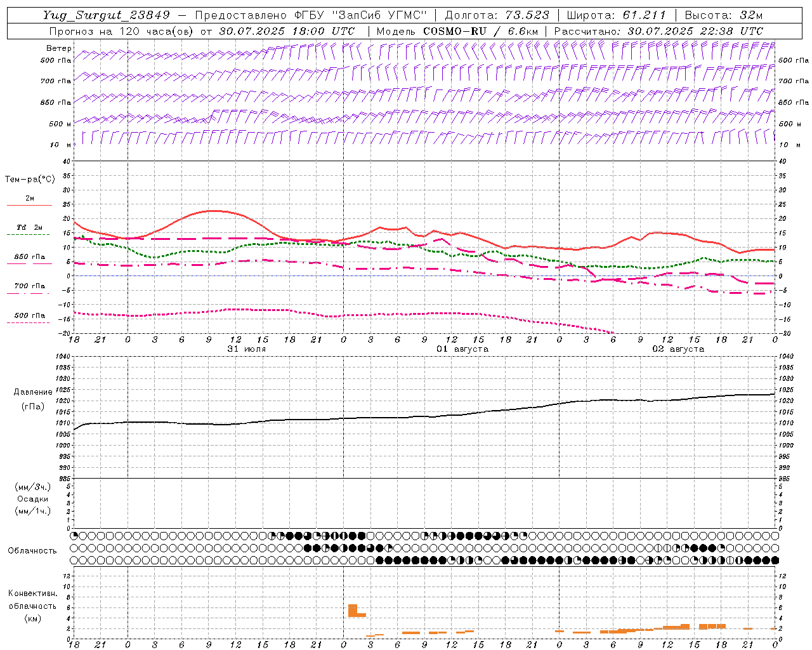
Task: Click the 985 value on left pressure axis
Action: (x=63, y=479)
